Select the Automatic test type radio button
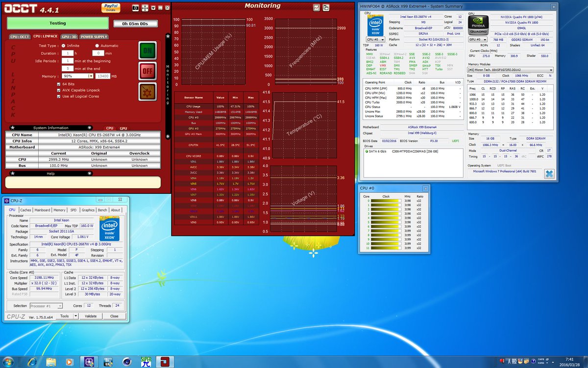 97,46
